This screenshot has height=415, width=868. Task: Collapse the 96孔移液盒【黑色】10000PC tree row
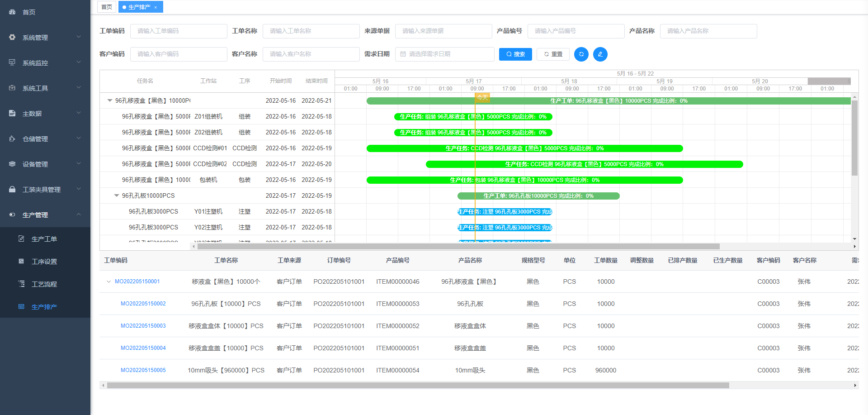pos(109,100)
